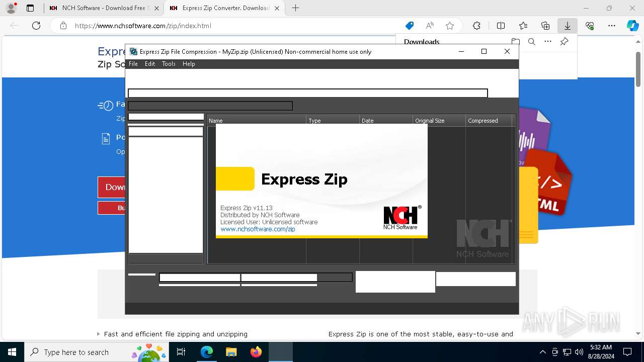
Task: Add this page to favorites star
Action: 450,26
